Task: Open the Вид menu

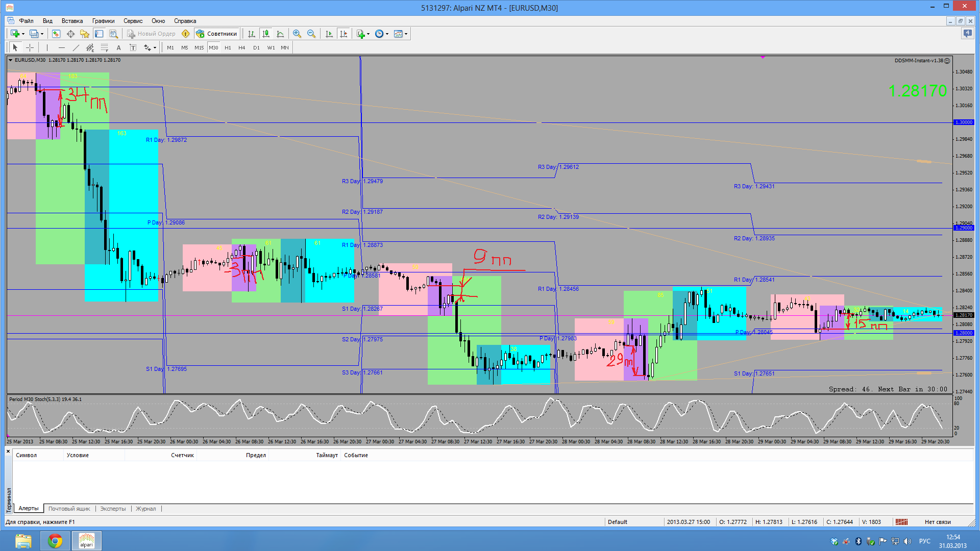Action: (47, 21)
